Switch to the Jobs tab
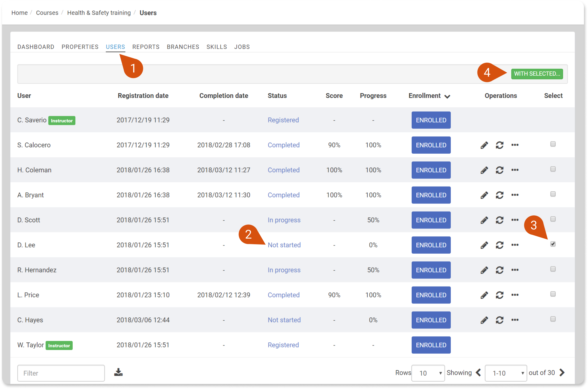This screenshot has height=389, width=588. [242, 47]
